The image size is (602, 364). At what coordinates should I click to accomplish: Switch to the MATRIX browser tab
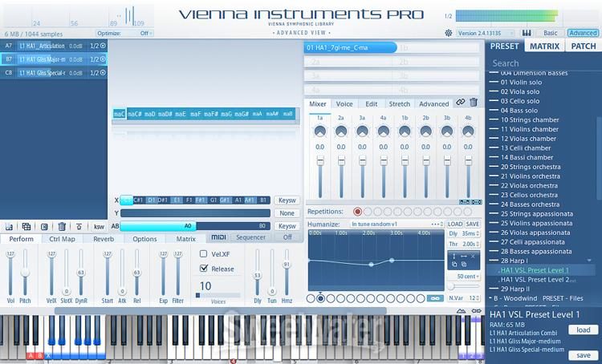tap(544, 46)
